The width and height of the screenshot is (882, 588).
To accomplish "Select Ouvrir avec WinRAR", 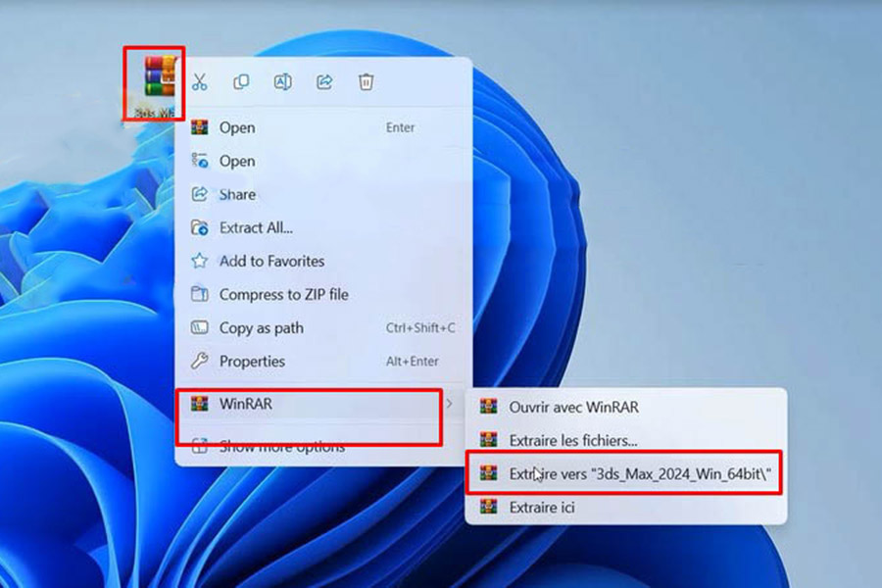I will (x=573, y=407).
